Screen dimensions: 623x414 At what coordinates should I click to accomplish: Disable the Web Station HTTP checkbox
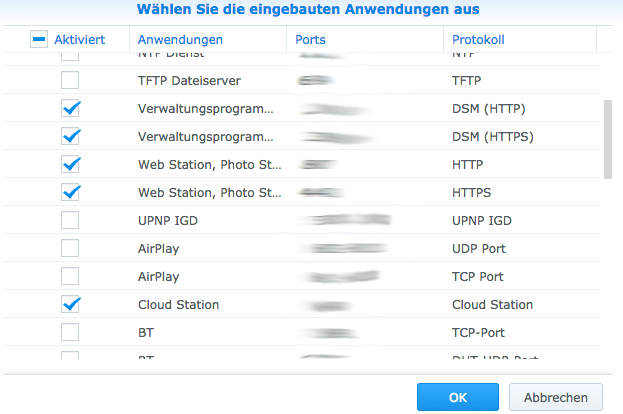coord(70,164)
